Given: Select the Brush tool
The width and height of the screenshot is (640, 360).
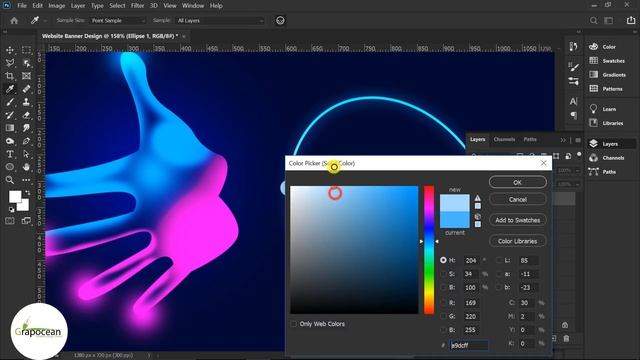Looking at the screenshot, I should click(x=10, y=102).
